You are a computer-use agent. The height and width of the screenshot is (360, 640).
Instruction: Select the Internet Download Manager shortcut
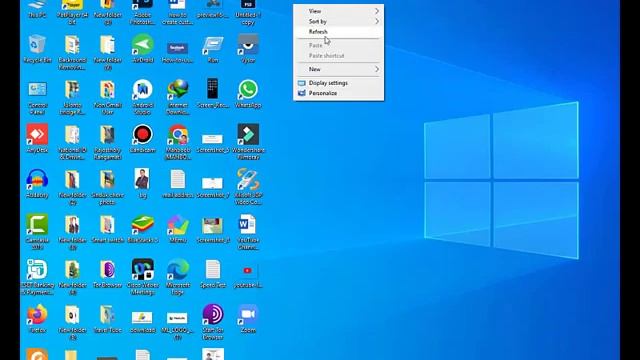(x=178, y=97)
